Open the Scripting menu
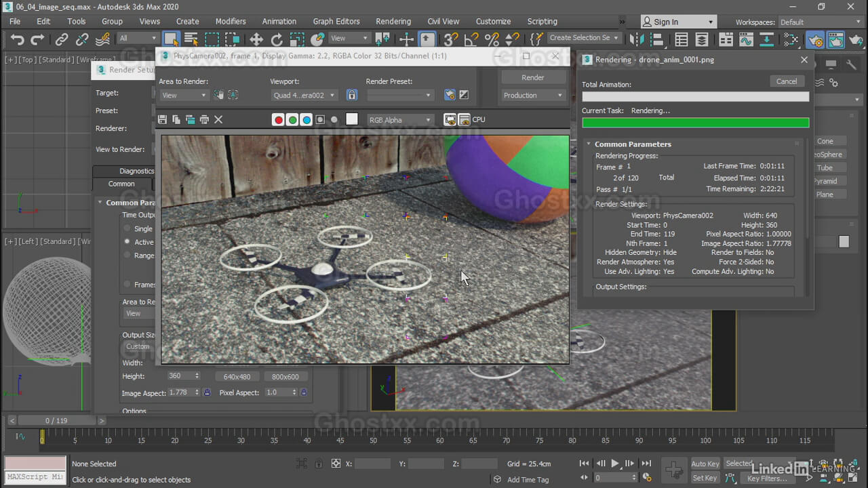This screenshot has height=488, width=868. click(542, 22)
